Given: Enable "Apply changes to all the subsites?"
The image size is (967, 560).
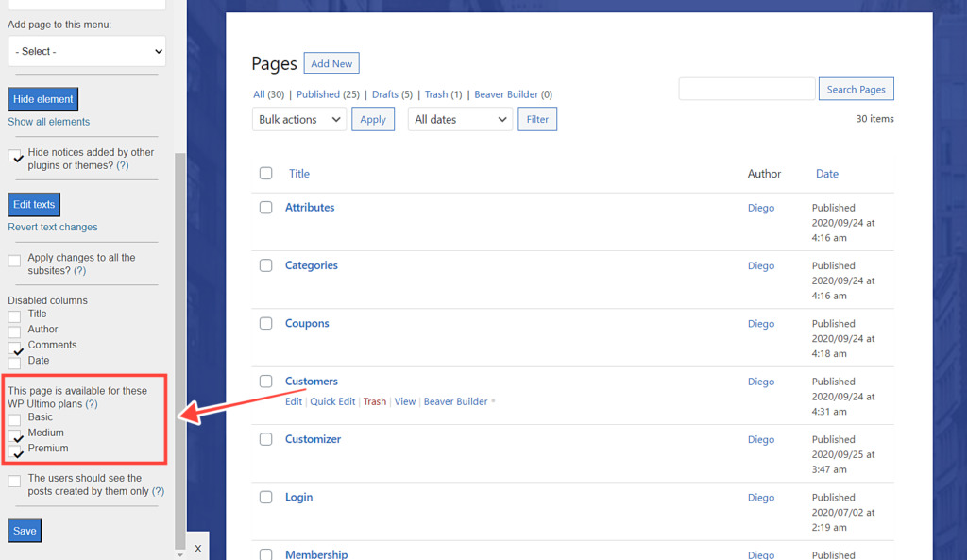Looking at the screenshot, I should [16, 259].
